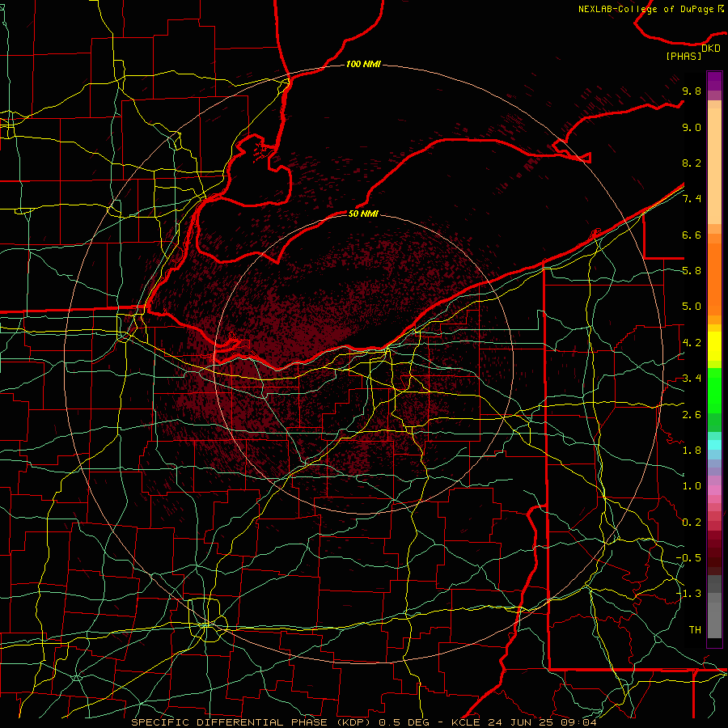Click the -0.5 legend value
Screen dimensions: 728x728
(x=688, y=558)
